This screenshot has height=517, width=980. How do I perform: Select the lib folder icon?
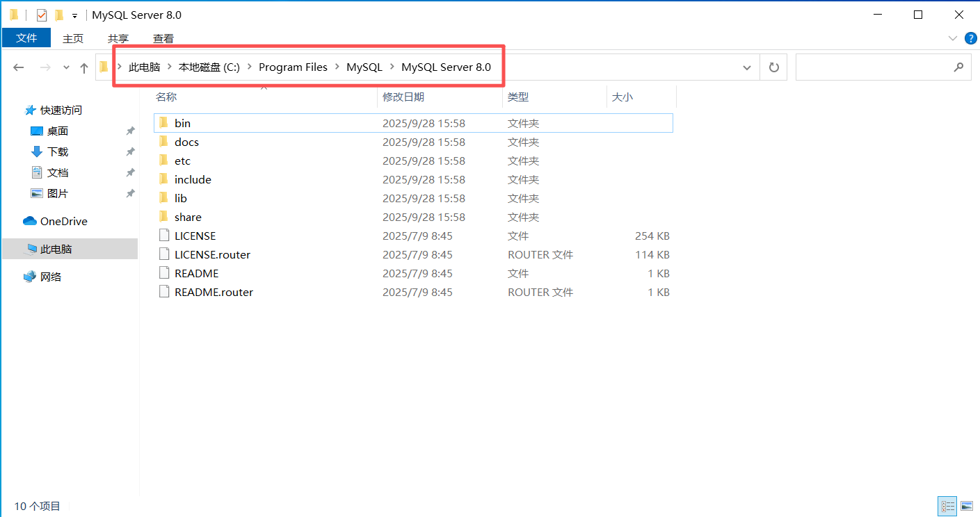click(163, 198)
